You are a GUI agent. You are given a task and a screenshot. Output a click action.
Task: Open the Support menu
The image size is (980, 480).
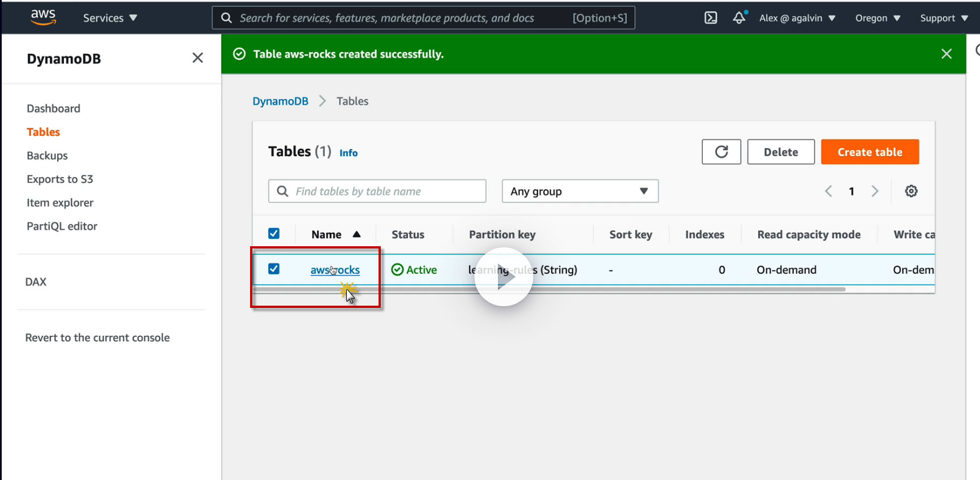(943, 18)
